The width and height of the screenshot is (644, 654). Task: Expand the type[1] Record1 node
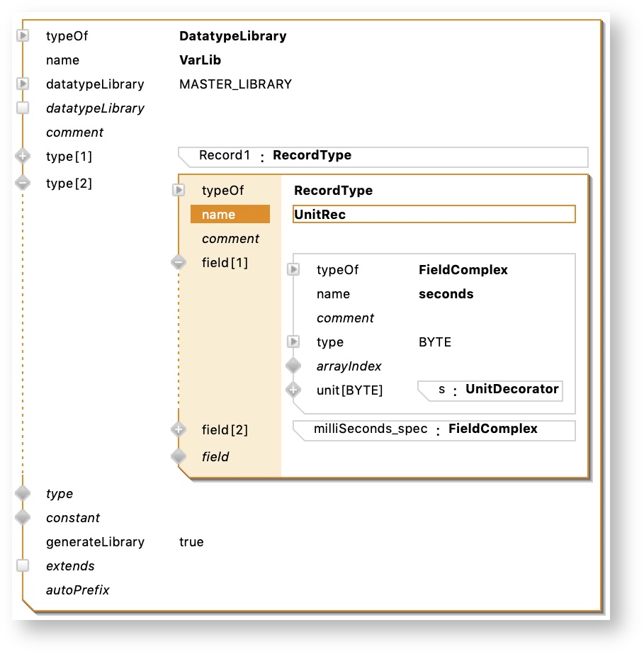coord(23,157)
